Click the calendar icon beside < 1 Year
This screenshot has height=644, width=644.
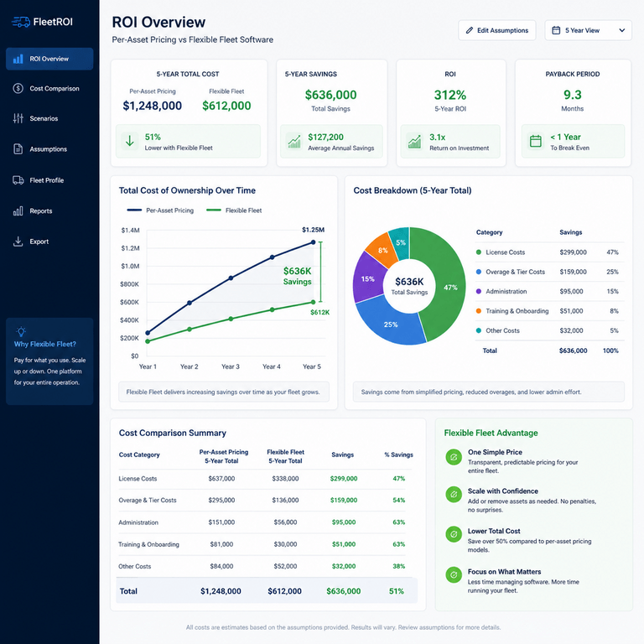click(x=536, y=141)
